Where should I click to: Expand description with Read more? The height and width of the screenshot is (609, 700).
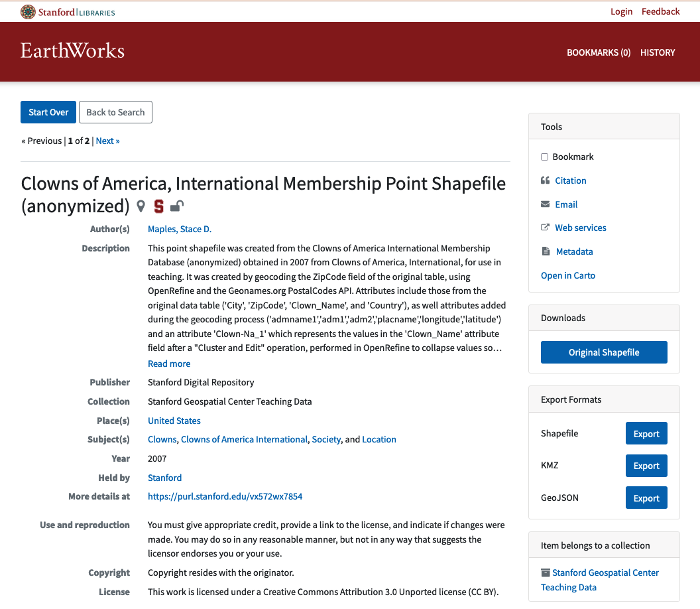pos(169,364)
